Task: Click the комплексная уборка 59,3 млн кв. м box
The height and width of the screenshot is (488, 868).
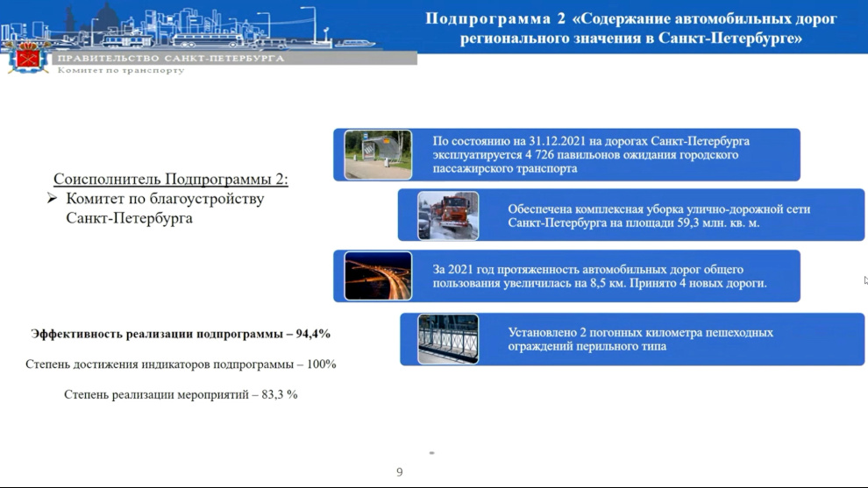Action: pyautogui.click(x=631, y=216)
